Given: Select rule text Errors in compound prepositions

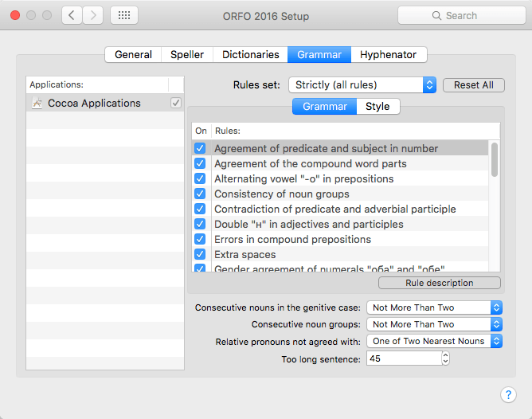Looking at the screenshot, I should click(x=292, y=240).
